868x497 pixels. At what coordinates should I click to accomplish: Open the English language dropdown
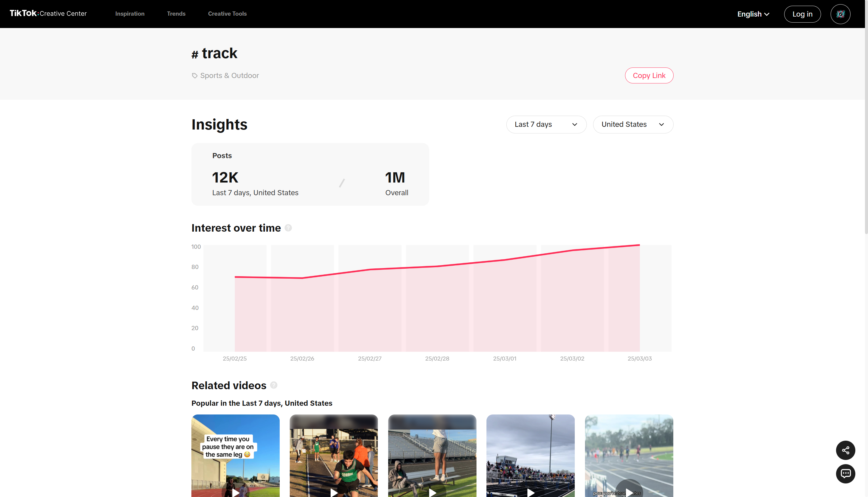tap(753, 14)
